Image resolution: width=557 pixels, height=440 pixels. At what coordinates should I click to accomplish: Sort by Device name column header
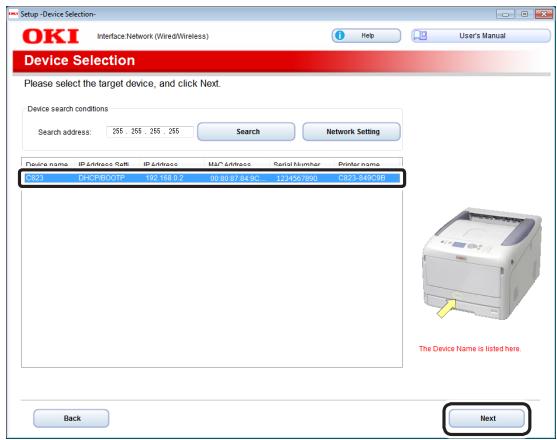(x=47, y=164)
